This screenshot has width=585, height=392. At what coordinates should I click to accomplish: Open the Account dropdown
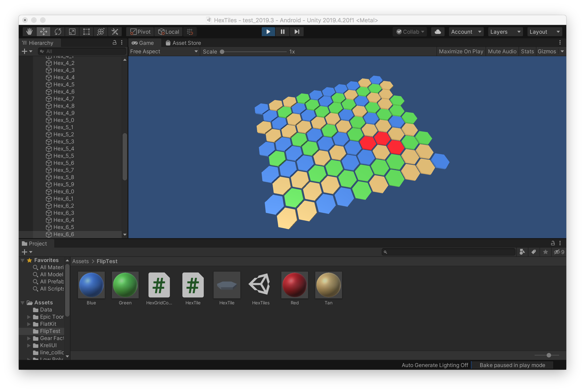click(466, 32)
